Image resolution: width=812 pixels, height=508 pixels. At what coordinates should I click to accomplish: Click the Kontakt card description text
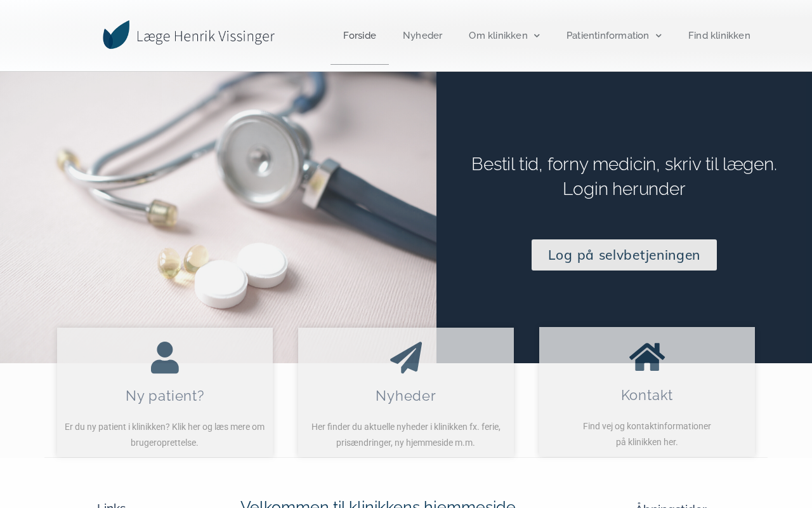click(647, 434)
